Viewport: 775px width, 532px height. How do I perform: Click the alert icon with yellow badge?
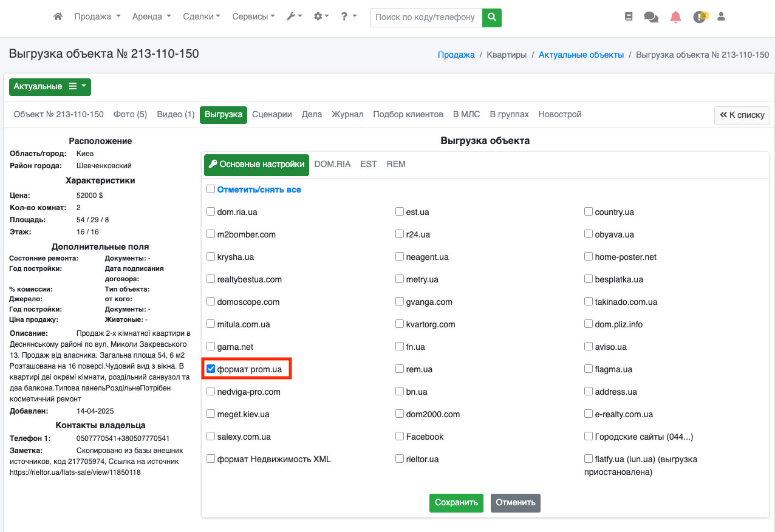tap(700, 17)
